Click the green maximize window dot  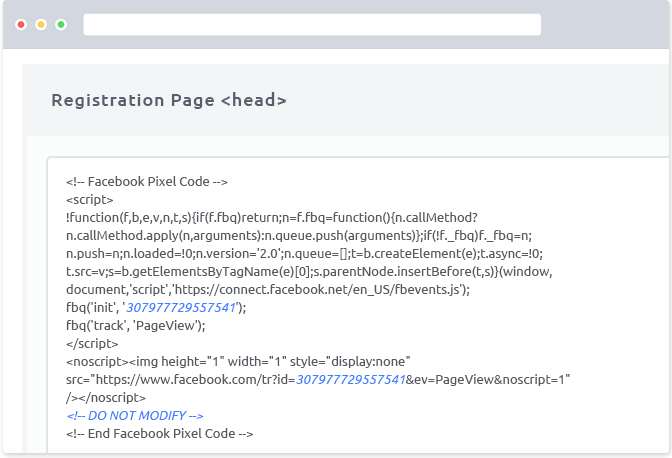click(x=61, y=24)
